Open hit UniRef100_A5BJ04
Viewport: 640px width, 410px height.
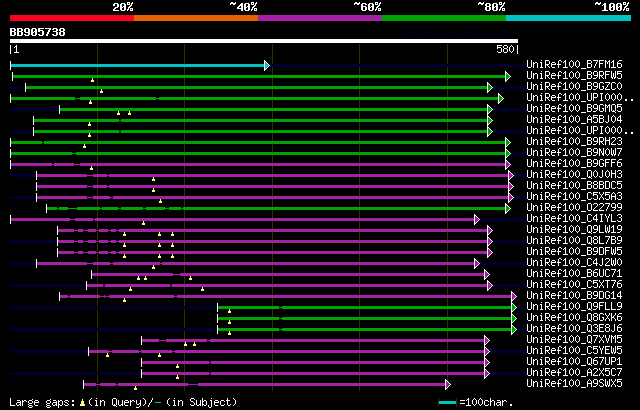click(x=574, y=120)
